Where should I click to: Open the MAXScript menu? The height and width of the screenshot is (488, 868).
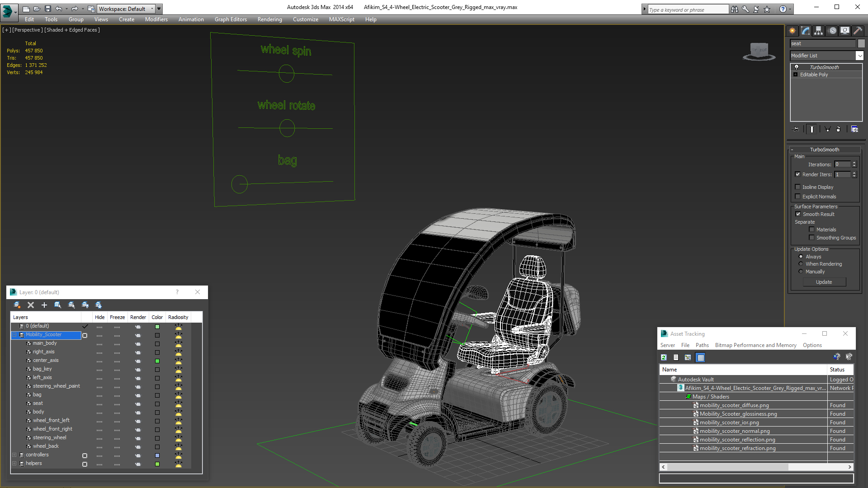click(x=341, y=19)
